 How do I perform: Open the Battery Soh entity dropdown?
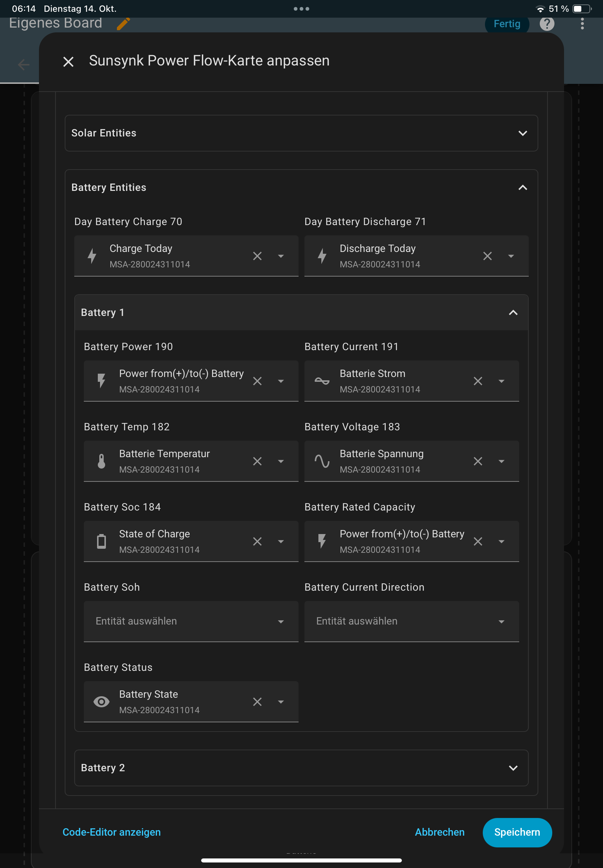(x=191, y=621)
